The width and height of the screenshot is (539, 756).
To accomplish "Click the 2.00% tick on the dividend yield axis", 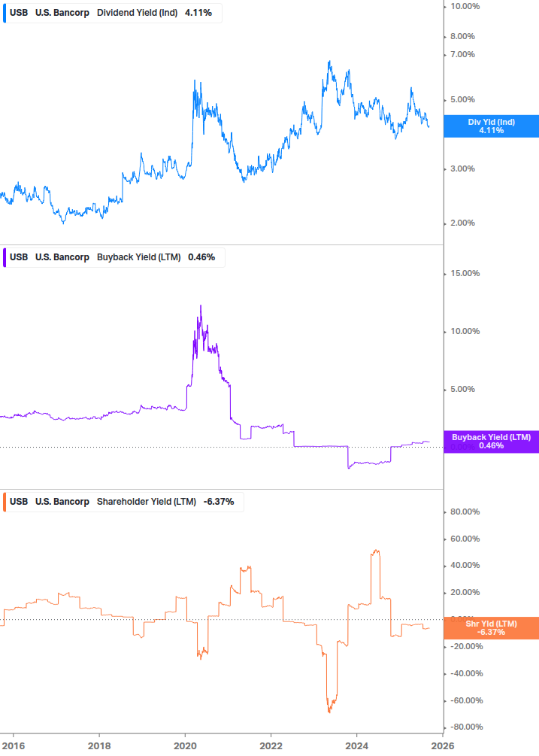I will (462, 223).
